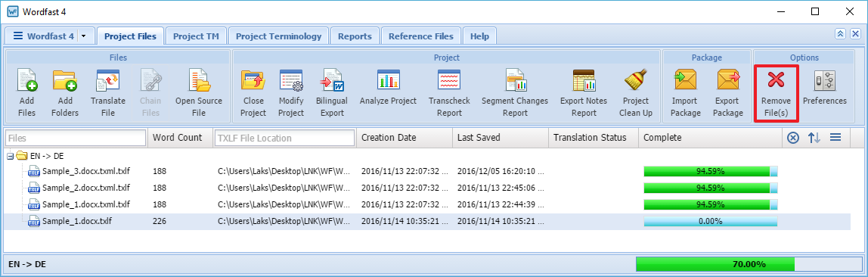Switch to the Project Files tab
868x277 pixels.
(x=130, y=36)
